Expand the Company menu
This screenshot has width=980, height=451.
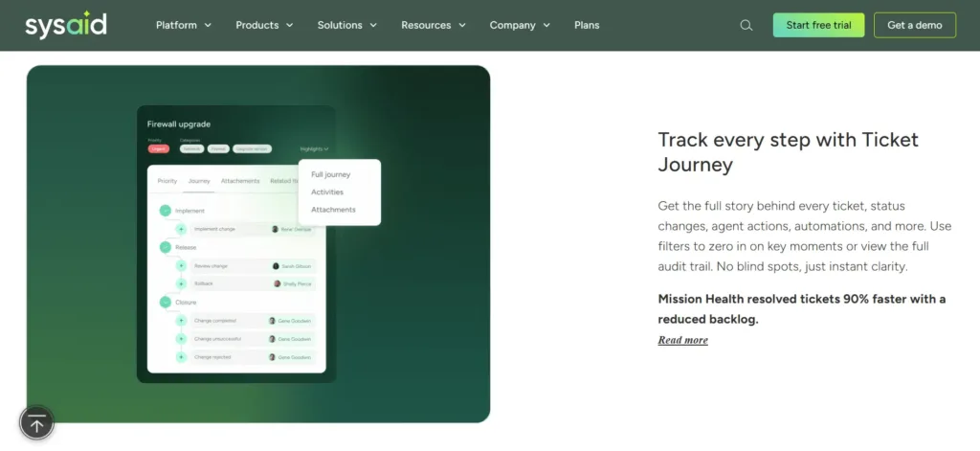[x=520, y=25]
